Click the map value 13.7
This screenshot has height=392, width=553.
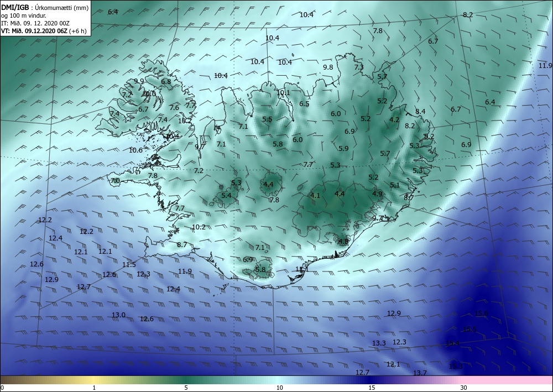(x=420, y=373)
